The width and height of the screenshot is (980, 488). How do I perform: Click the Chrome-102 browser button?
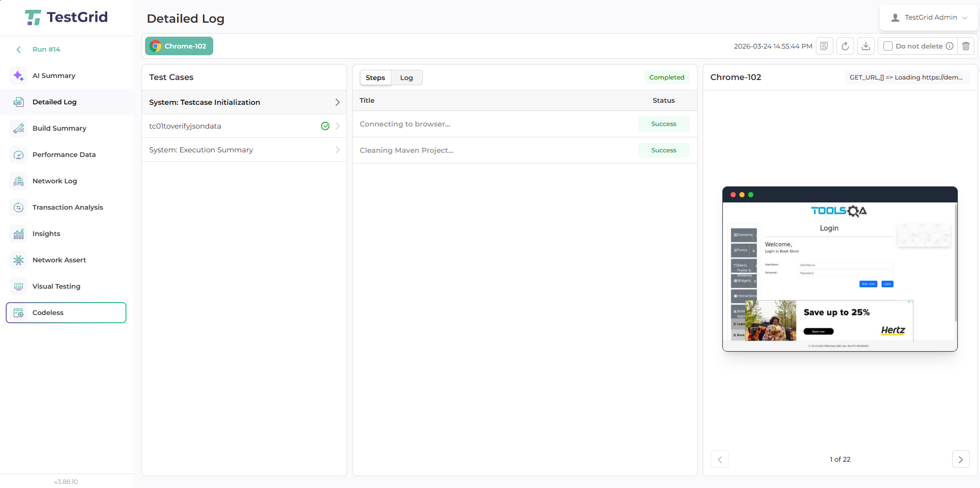[179, 46]
